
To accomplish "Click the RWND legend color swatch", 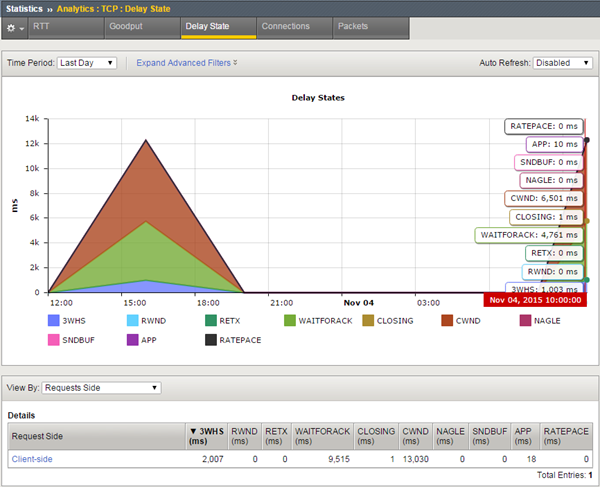I will click(x=134, y=321).
